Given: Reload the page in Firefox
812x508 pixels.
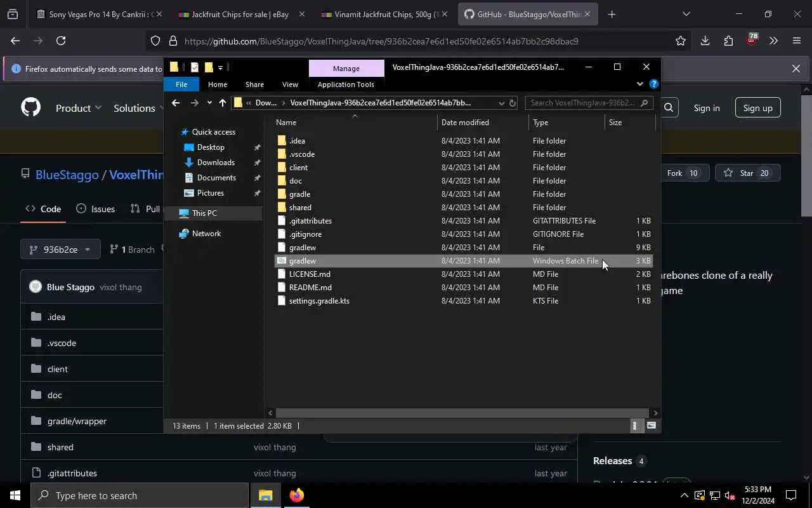Looking at the screenshot, I should [61, 41].
